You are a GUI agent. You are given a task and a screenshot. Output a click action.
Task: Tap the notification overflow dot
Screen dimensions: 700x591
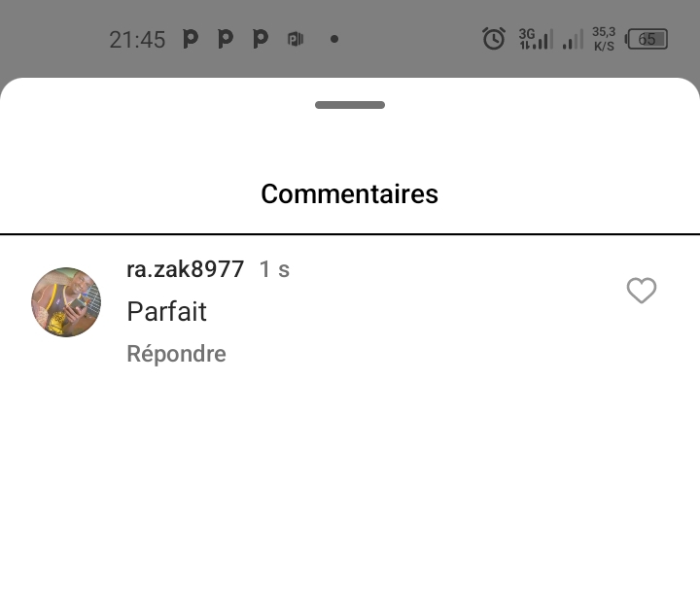[x=334, y=39]
